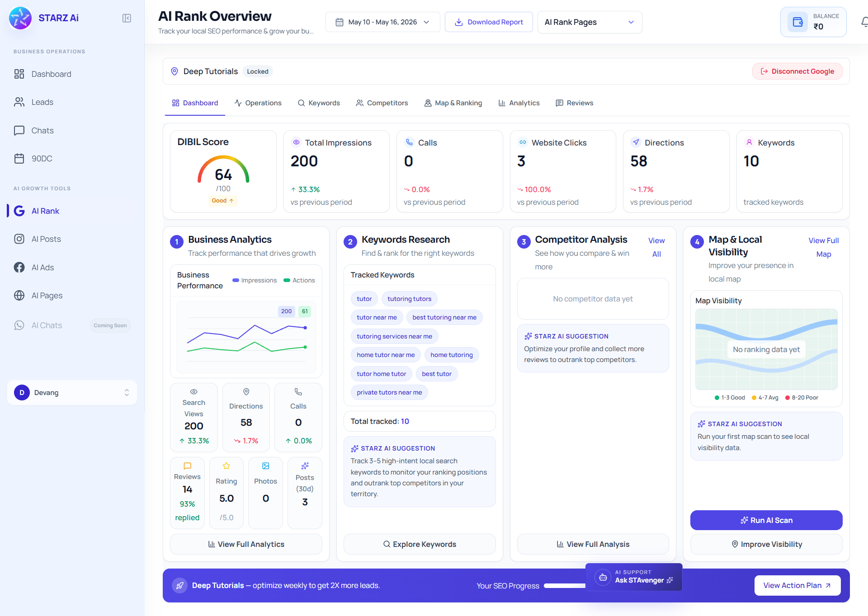The image size is (868, 616).
Task: Open the notifications bell
Action: [x=864, y=22]
